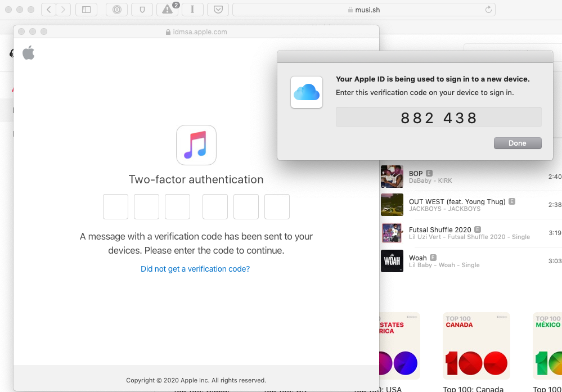Click the 'Top 100: Canada' caption
The width and height of the screenshot is (562, 392).
point(473,389)
